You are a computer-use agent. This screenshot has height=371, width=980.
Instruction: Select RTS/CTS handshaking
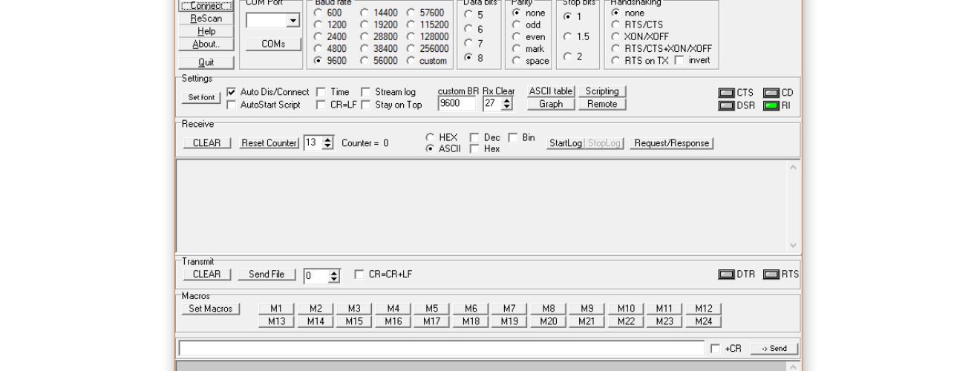615,24
